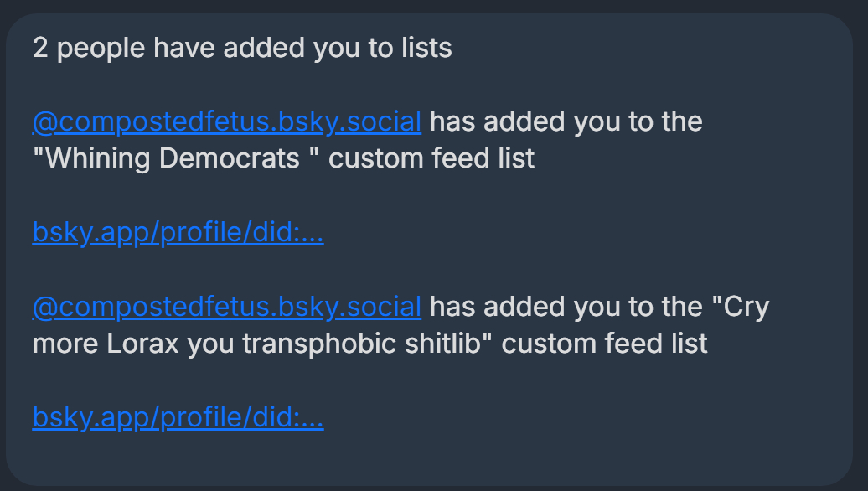The height and width of the screenshot is (491, 868).
Task: Click "has added you to the" before "Cry"
Action: [566, 308]
